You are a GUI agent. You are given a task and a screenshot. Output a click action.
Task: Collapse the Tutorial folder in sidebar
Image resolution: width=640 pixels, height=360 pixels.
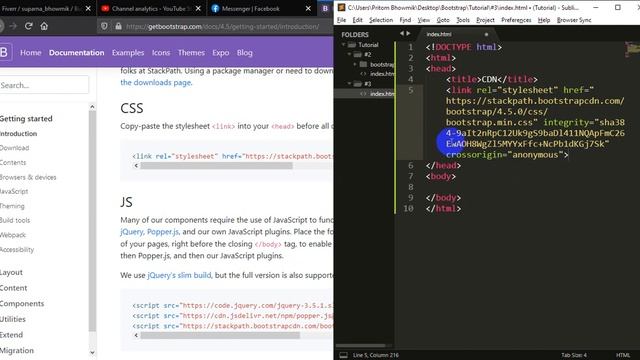(x=344, y=45)
